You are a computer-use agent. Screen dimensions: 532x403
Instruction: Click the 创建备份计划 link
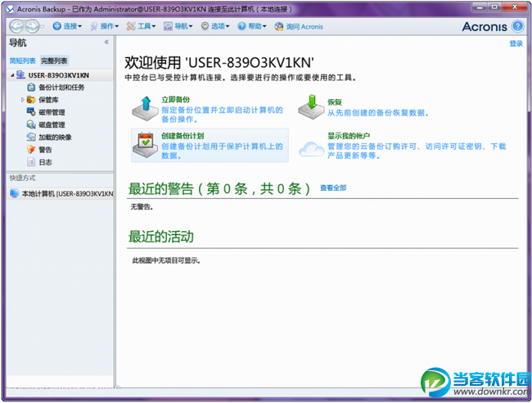click(x=183, y=136)
